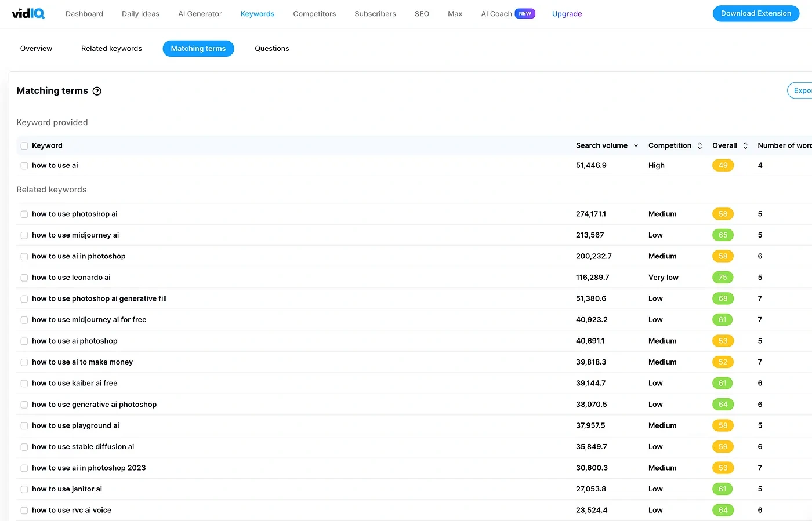Screen dimensions: 812x521
Task: Check the box for how to use ai
Action: click(24, 166)
